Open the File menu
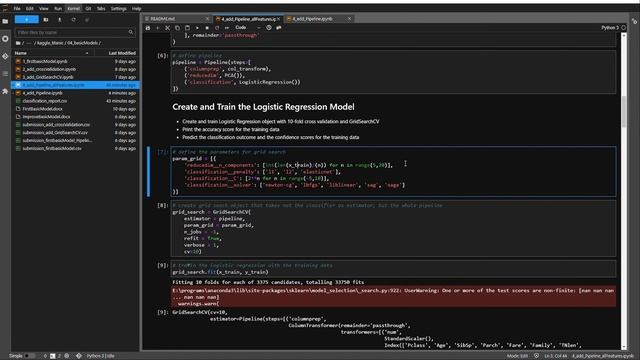The image size is (640, 360). [x=17, y=9]
